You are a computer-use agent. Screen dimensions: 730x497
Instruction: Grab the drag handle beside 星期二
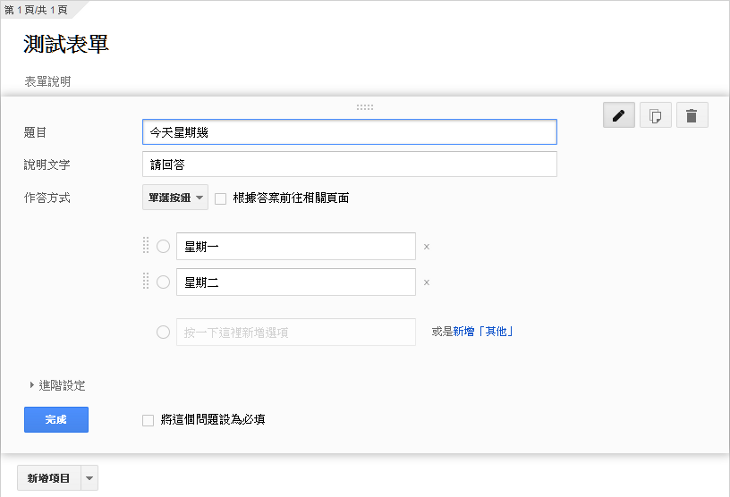146,282
